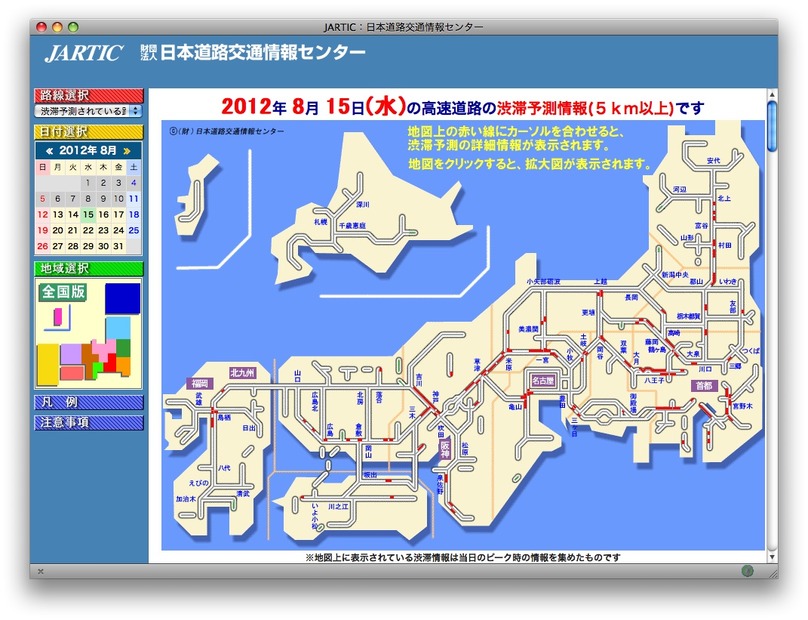Open the route selection dropdown
Screen dimensions: 808x620
point(89,111)
